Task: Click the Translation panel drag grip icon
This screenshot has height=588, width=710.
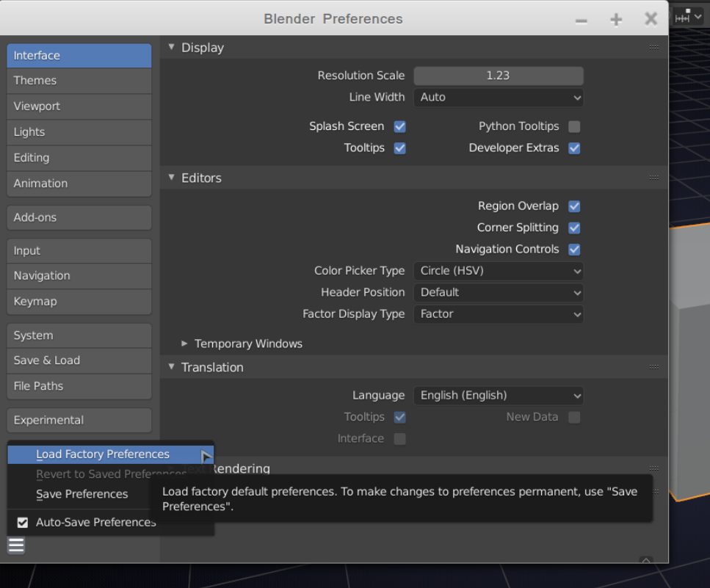Action: pos(653,366)
